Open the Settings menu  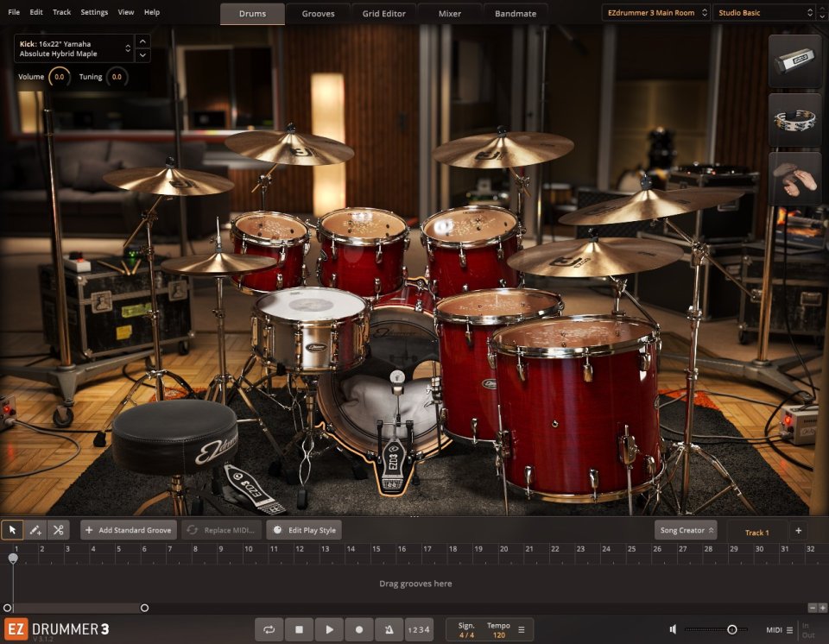coord(94,11)
